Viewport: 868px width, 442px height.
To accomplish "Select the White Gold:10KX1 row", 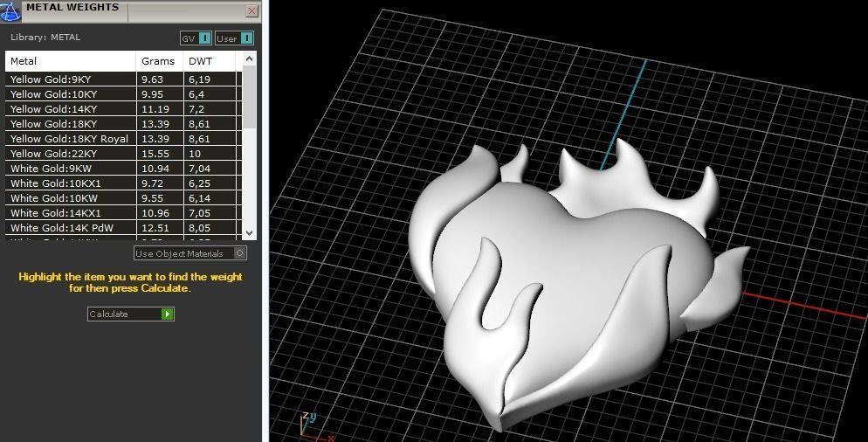I will coord(123,183).
